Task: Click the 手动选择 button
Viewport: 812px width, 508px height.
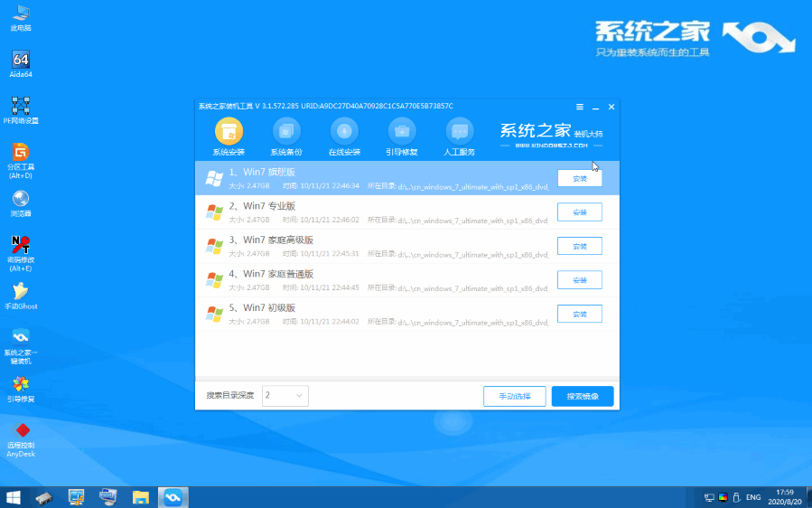Action: pos(514,396)
